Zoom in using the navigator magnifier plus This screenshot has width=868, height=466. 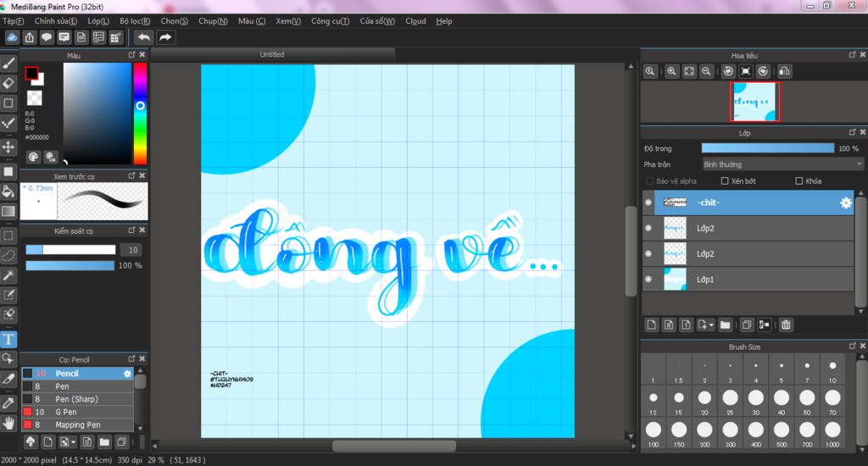tap(671, 71)
